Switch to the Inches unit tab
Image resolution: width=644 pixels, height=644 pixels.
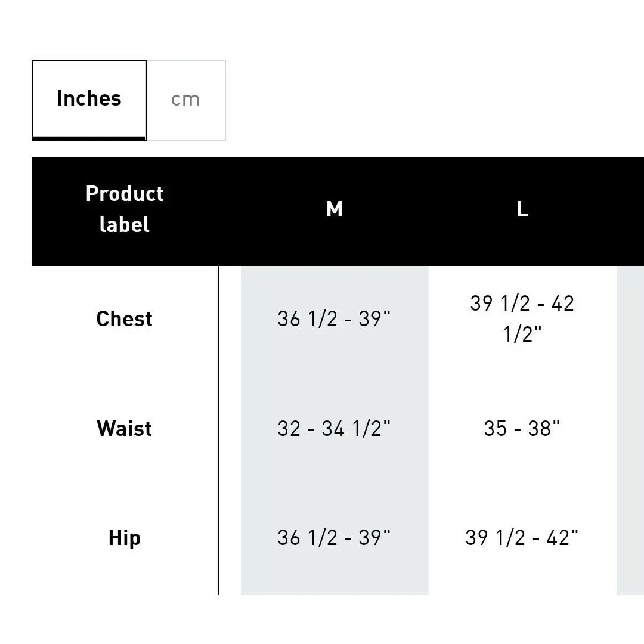pos(89,100)
